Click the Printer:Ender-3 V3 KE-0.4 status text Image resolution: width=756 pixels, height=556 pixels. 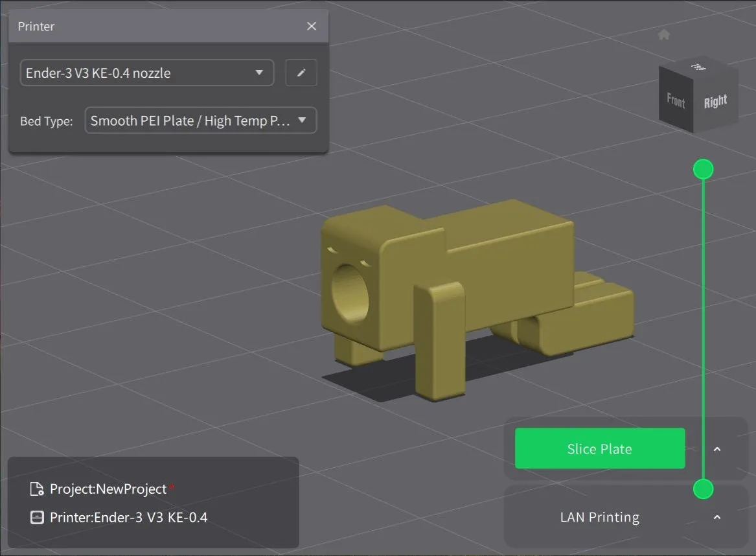[128, 517]
